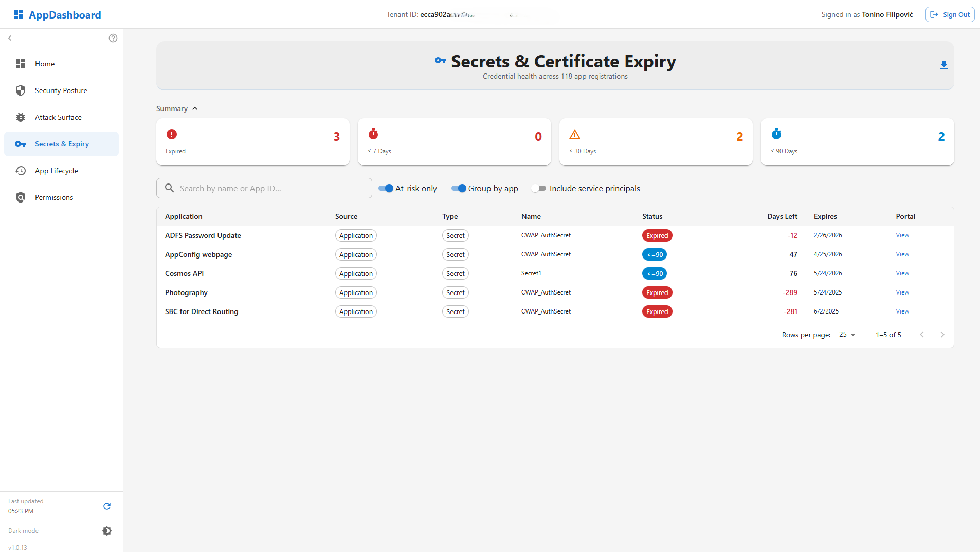Click the Attack Surface bug icon
Viewport: 980px width, 552px height.
21,117
